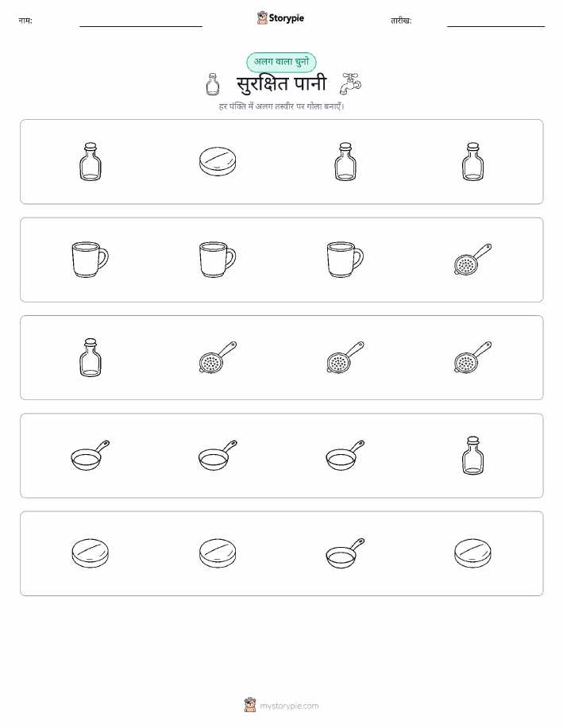Click the bottle icon left of title
Screen dimensions: 563x728
click(x=213, y=84)
